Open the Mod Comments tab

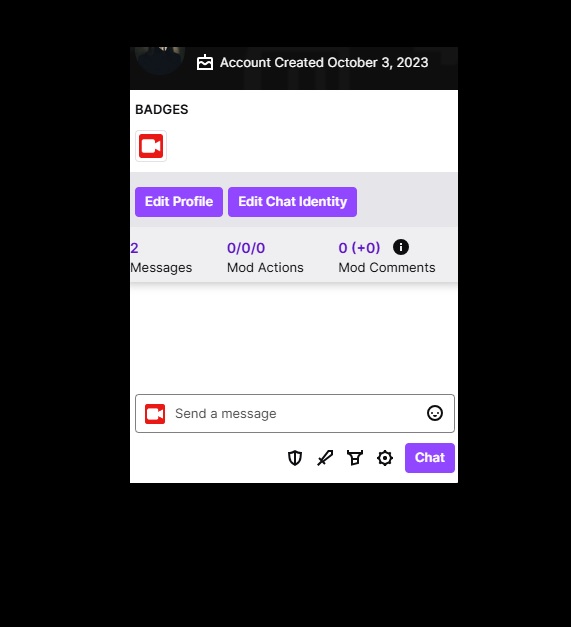coord(387,258)
